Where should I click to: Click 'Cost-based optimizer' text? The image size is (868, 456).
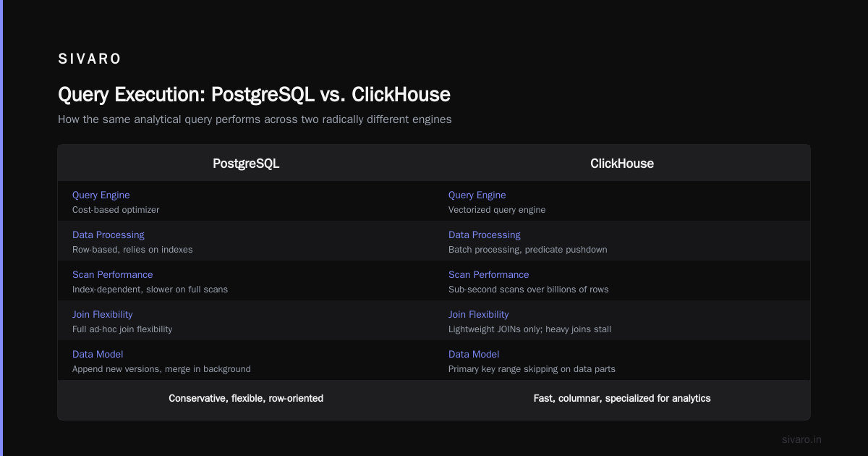point(116,210)
